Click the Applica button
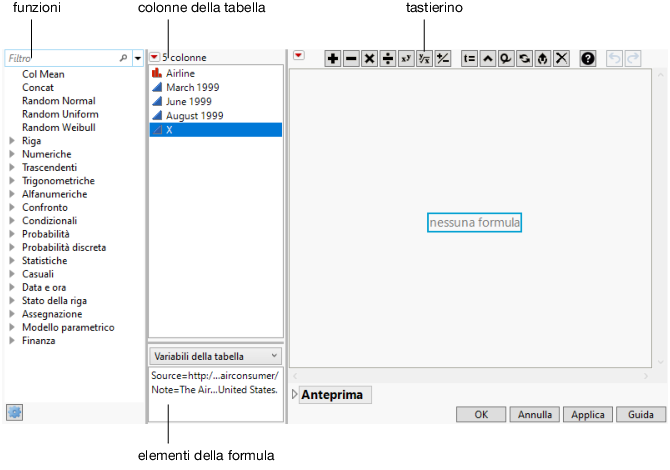The image size is (670, 470). coord(588,414)
